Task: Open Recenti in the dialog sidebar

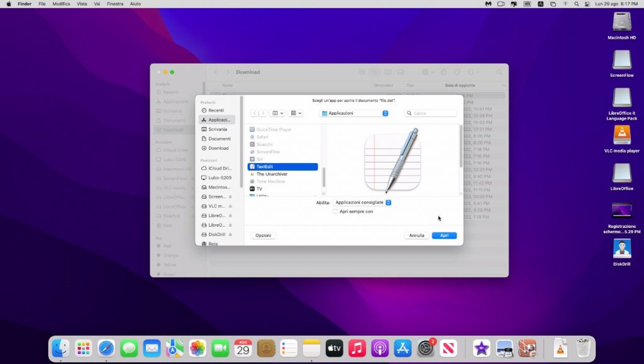Action: (x=216, y=110)
